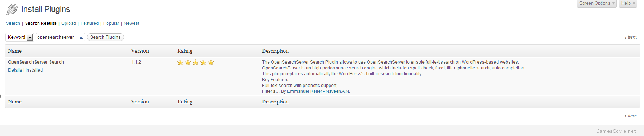Go to the Featured plugins tab
Image resolution: width=644 pixels, height=136 pixels.
point(89,23)
